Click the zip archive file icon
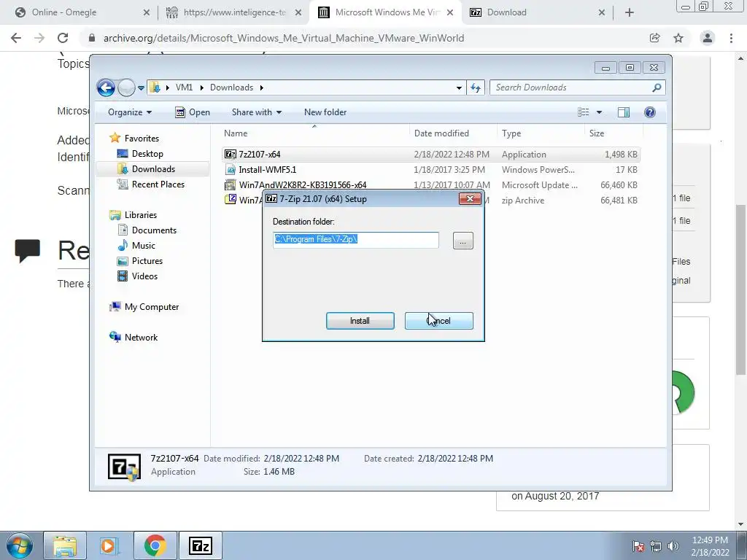 [x=231, y=200]
